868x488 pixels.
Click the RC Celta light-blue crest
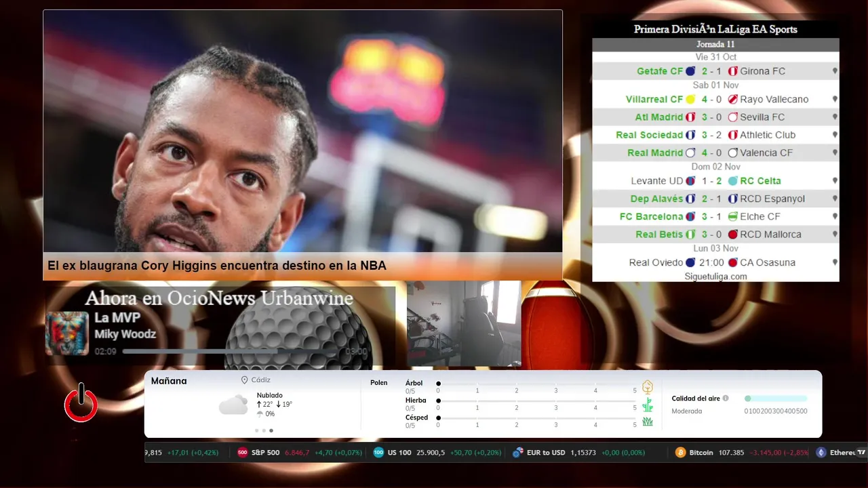tap(732, 181)
